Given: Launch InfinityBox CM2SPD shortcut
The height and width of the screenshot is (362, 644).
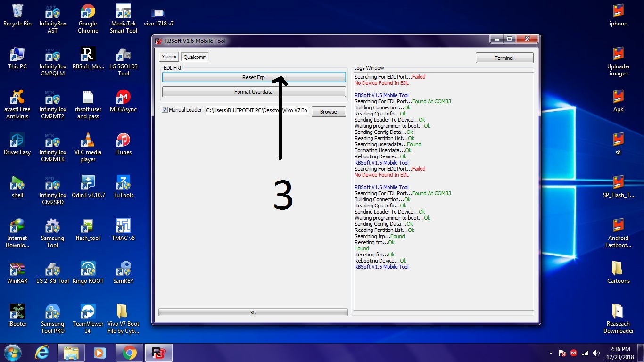Looking at the screenshot, I should 52,190.
